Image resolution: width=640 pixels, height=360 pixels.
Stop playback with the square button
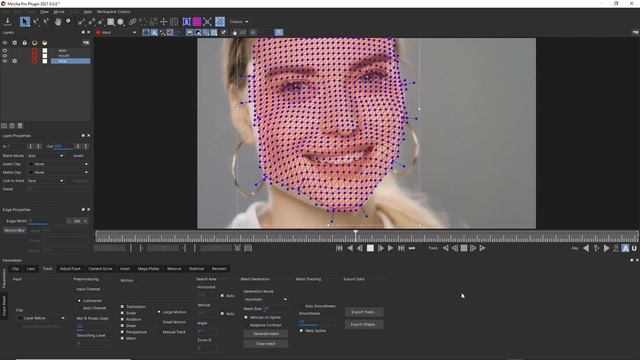370,248
